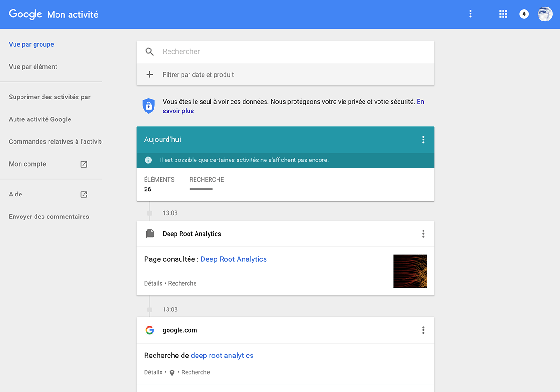
Task: Open the Google apps grid icon
Action: pyautogui.click(x=503, y=14)
